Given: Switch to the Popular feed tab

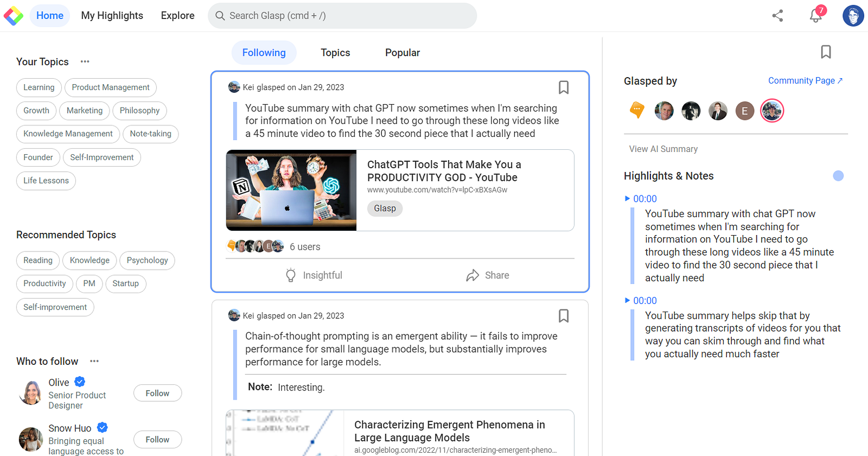Looking at the screenshot, I should pos(403,53).
